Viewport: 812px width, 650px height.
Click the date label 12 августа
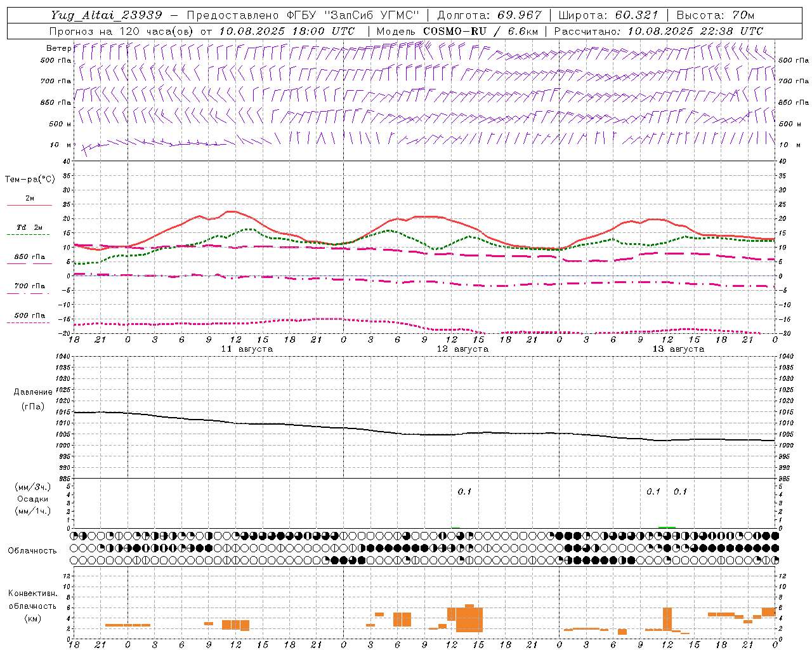(x=462, y=349)
